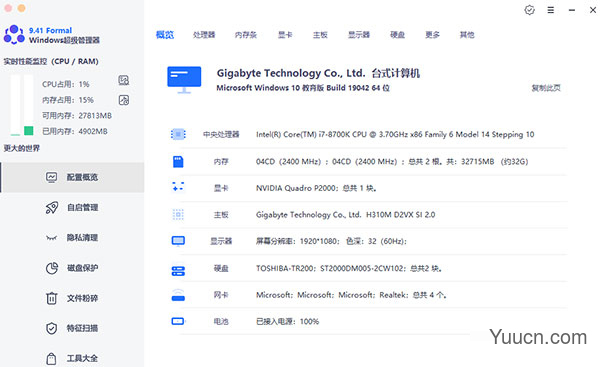Click the blue desktop computer icon
600x367 pixels.
click(184, 80)
